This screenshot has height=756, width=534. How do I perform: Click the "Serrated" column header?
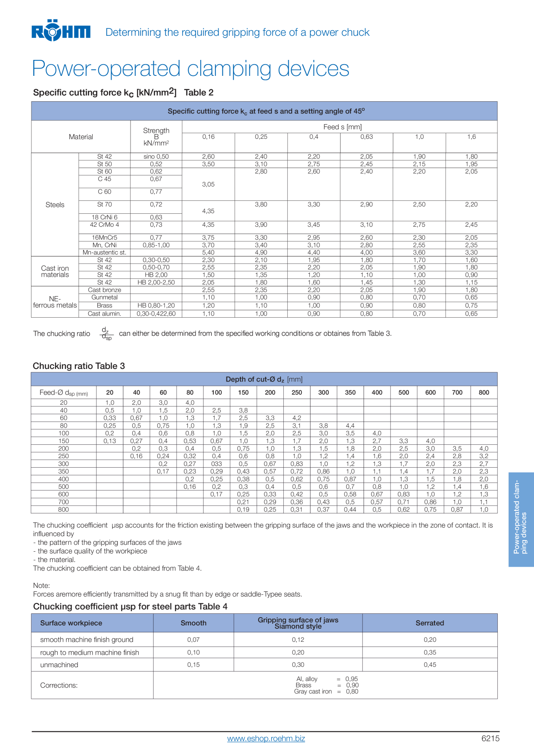(430, 623)
